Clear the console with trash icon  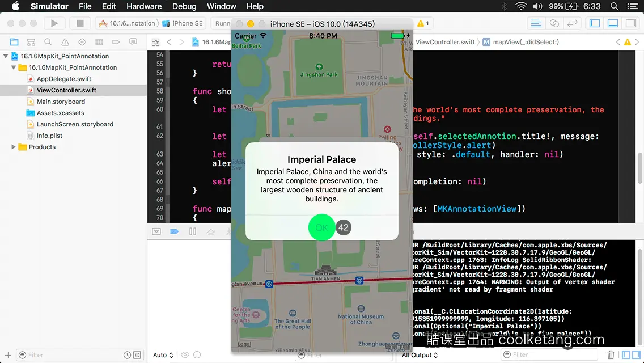[611, 354]
